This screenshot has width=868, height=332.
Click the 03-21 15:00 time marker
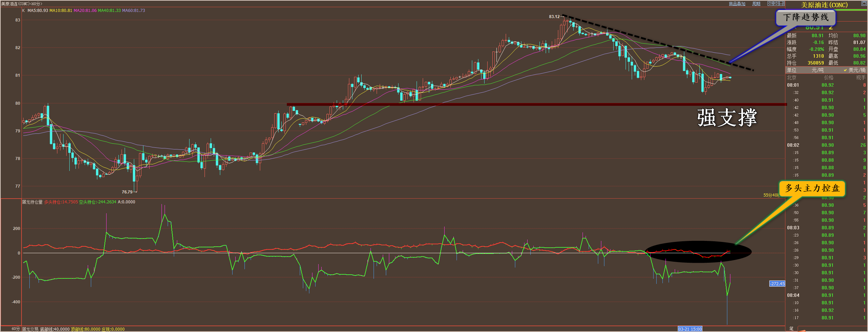tap(690, 329)
